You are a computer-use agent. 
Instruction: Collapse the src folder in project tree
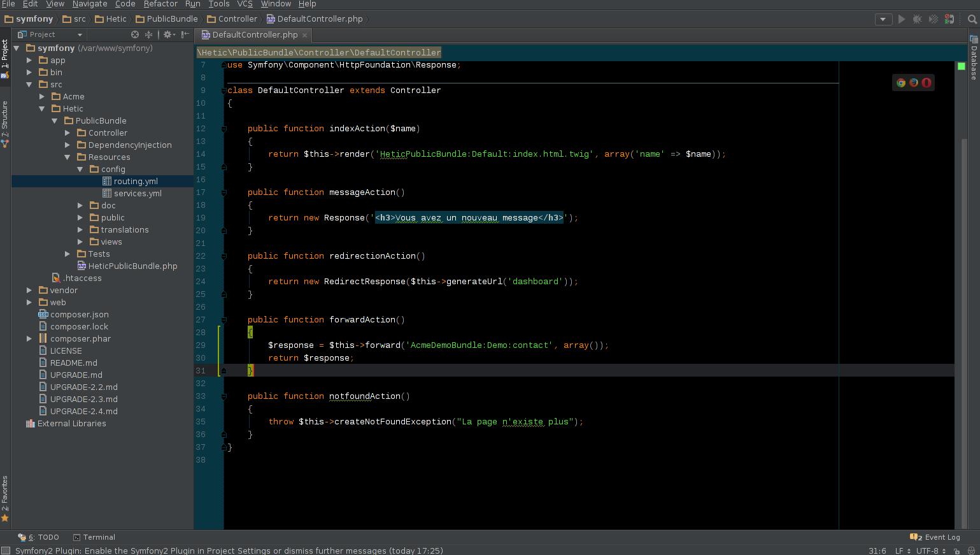click(29, 85)
